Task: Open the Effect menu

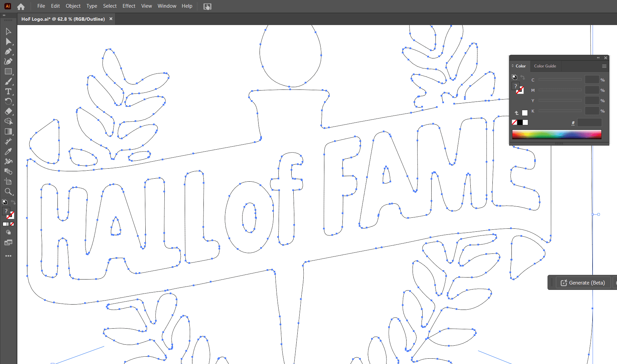Action: click(x=129, y=6)
